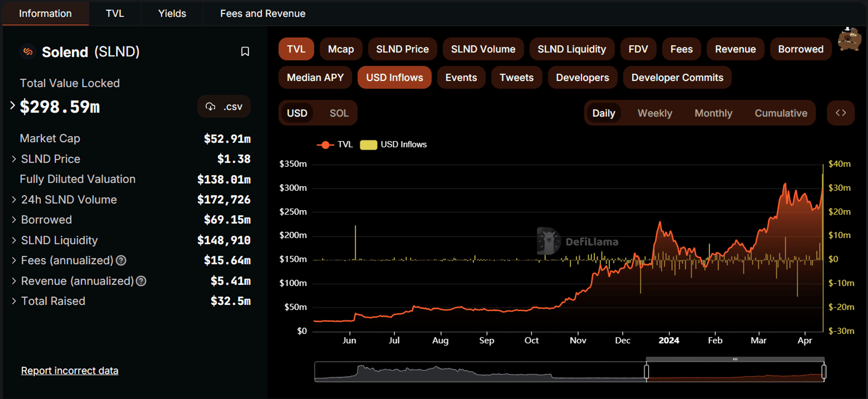Toggle the Revenue chart metric

[735, 49]
